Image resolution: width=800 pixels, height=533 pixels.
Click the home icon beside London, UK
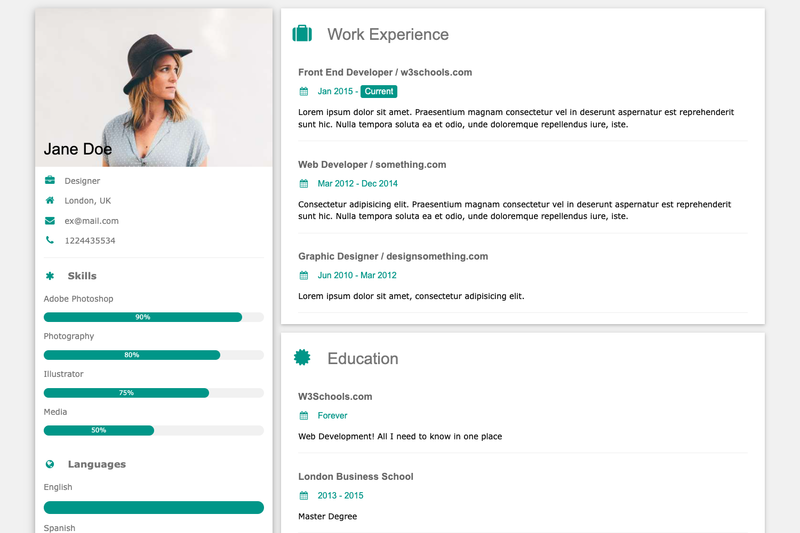[49, 200]
